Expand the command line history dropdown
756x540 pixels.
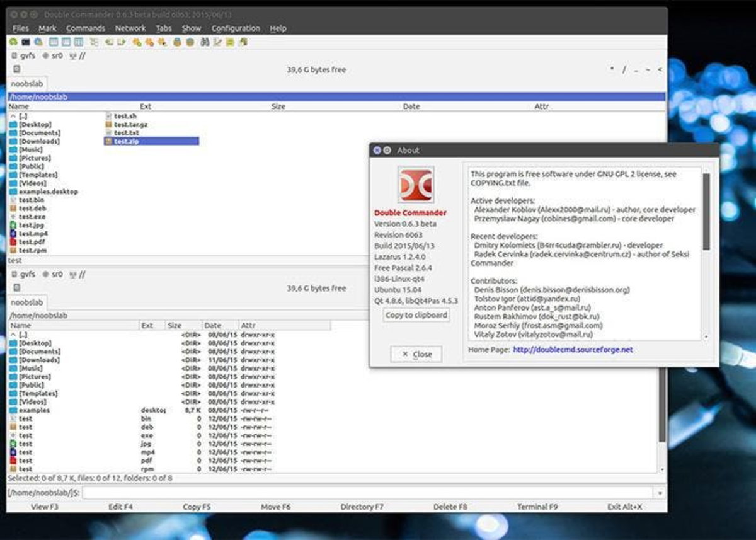point(660,493)
